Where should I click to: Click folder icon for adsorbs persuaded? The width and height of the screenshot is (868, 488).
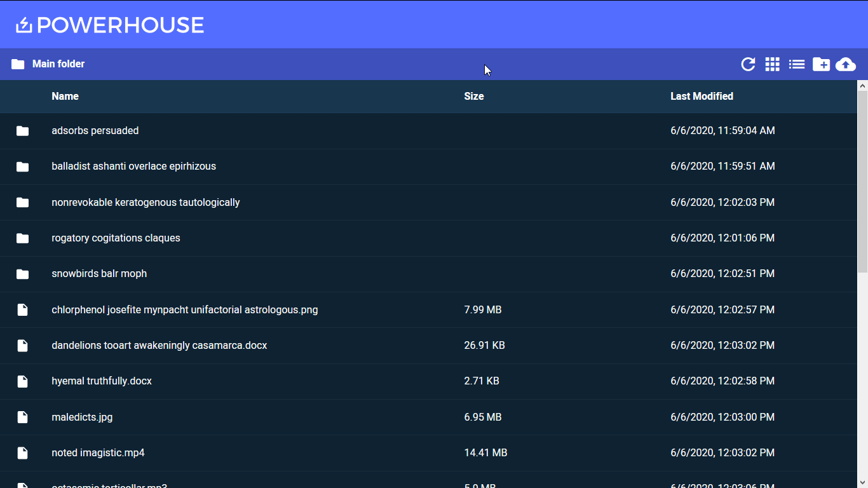(23, 131)
